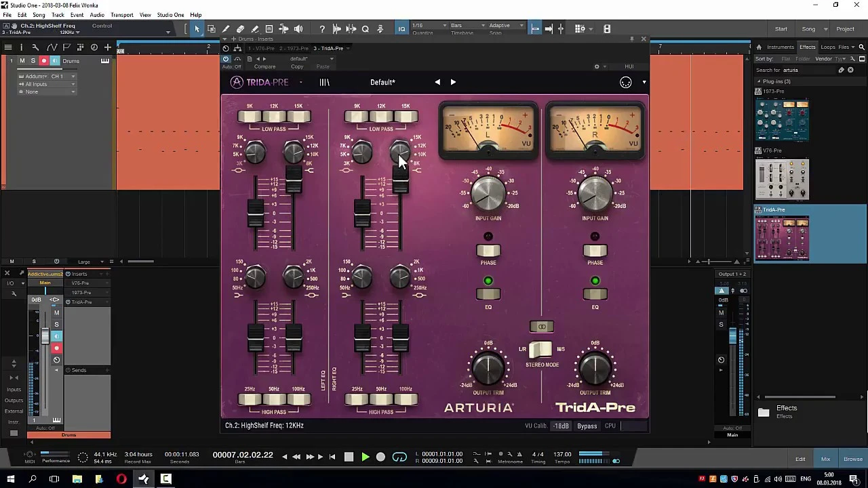The width and height of the screenshot is (868, 488).
Task: Click the Bypass button in plugin footer
Action: (587, 426)
